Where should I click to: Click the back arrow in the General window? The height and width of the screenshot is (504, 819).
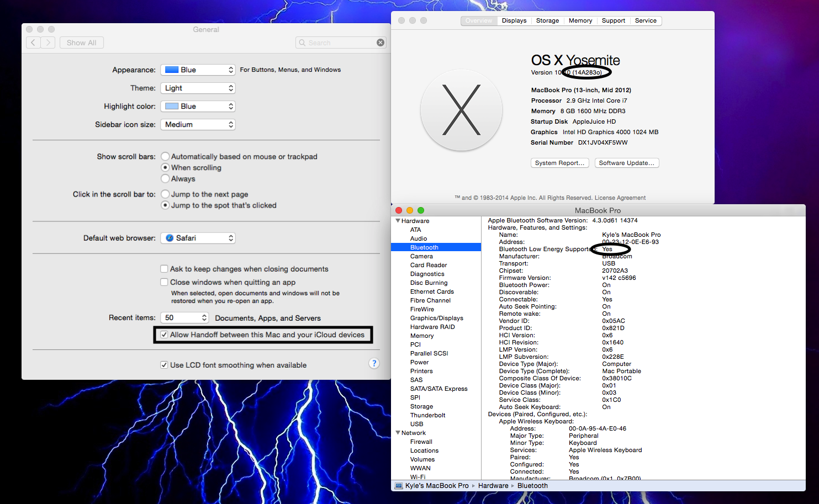tap(33, 43)
